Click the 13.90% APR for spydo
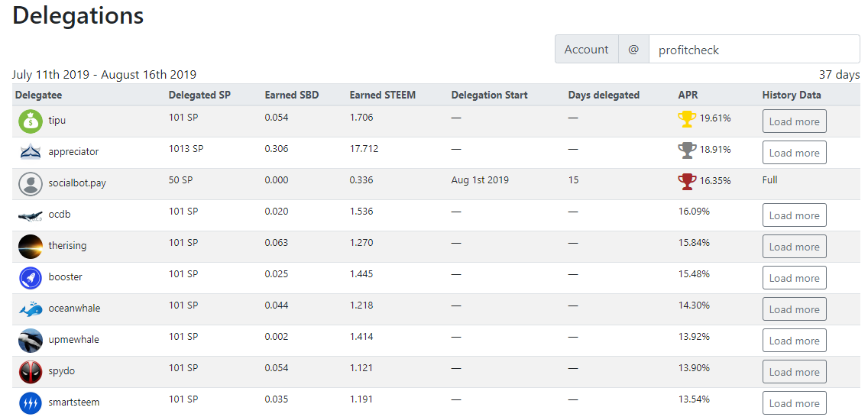 point(694,368)
